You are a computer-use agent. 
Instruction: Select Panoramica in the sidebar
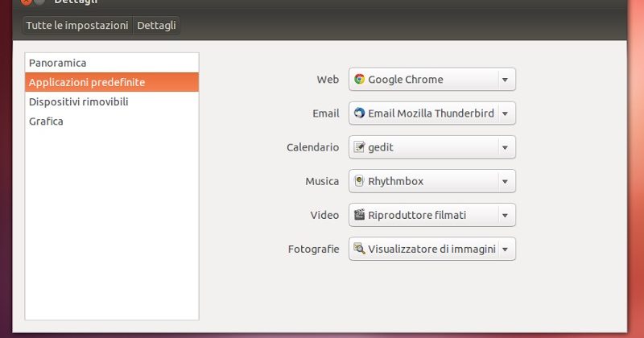point(112,63)
